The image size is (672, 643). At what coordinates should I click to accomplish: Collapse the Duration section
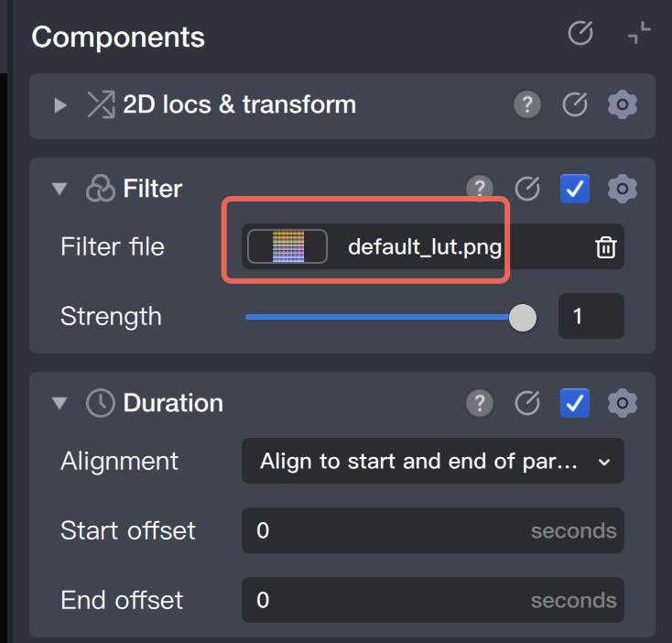tap(60, 403)
